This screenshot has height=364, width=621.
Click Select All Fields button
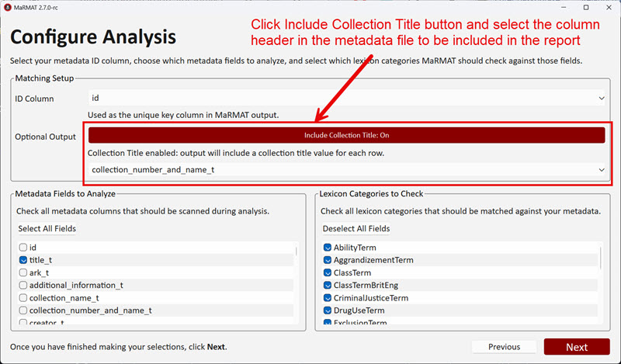[x=47, y=228]
